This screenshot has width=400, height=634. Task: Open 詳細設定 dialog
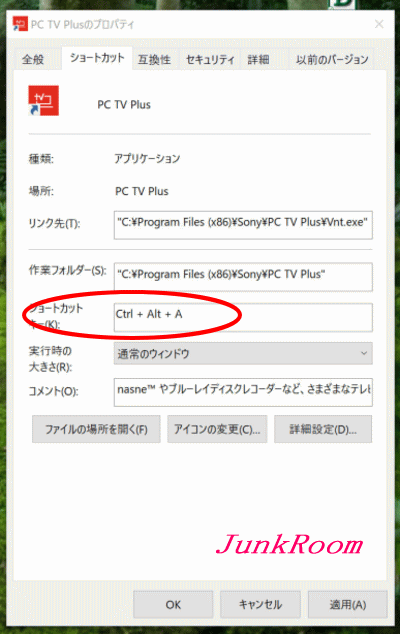click(323, 429)
